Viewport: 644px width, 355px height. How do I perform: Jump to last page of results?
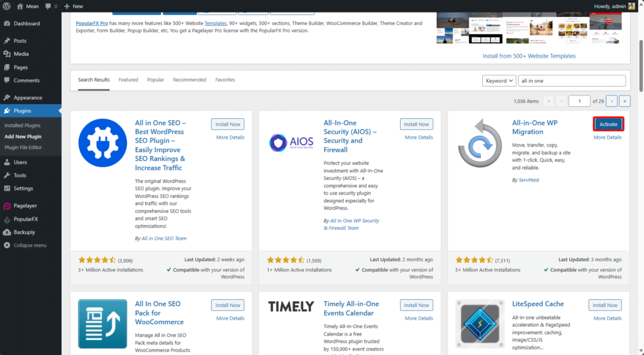click(x=625, y=101)
